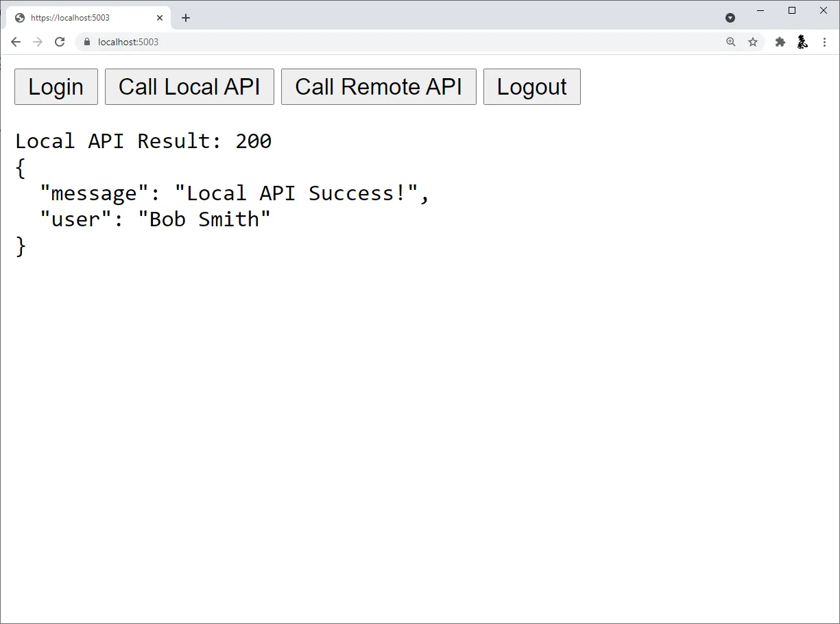This screenshot has width=840, height=624.
Task: Click the padlock icon beside localhost:5003
Action: tap(86, 42)
